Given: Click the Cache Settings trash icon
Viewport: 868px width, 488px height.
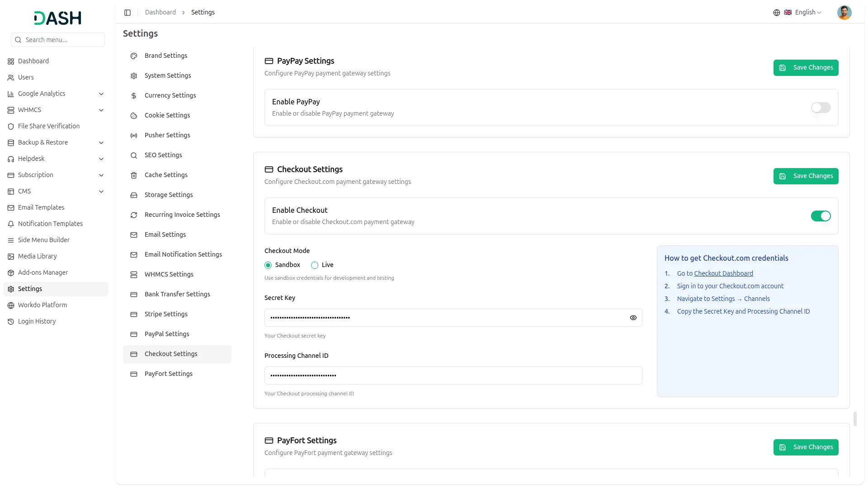Looking at the screenshot, I should (x=134, y=175).
